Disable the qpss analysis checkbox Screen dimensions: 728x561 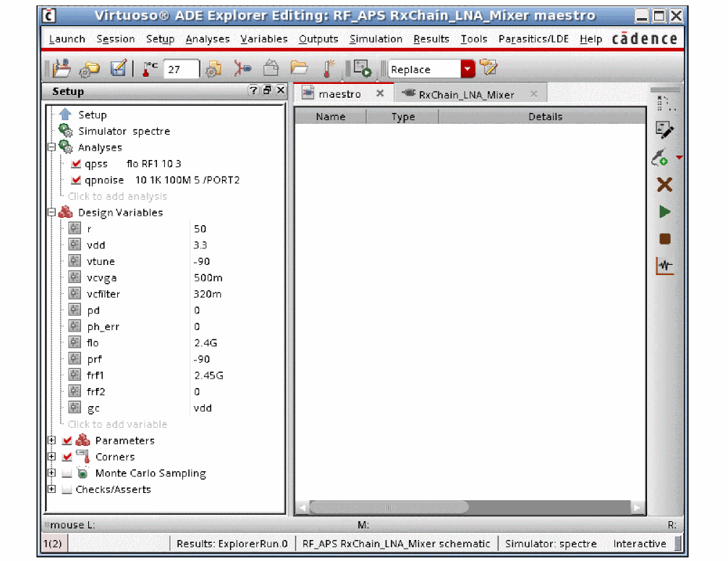(x=76, y=164)
